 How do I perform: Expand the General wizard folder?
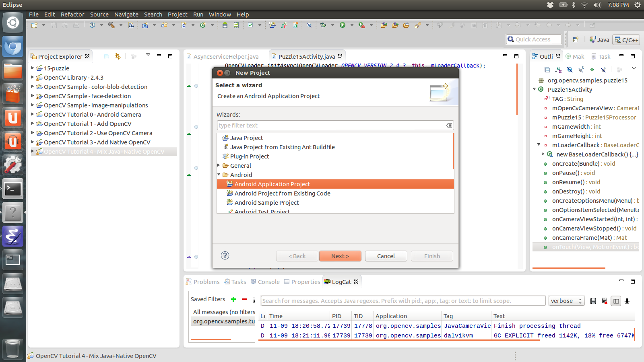coord(219,165)
